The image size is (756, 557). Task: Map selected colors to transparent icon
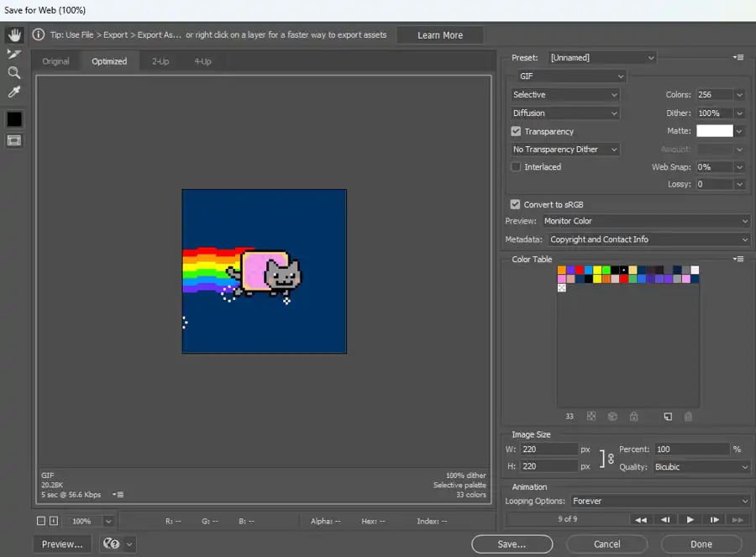pos(591,416)
